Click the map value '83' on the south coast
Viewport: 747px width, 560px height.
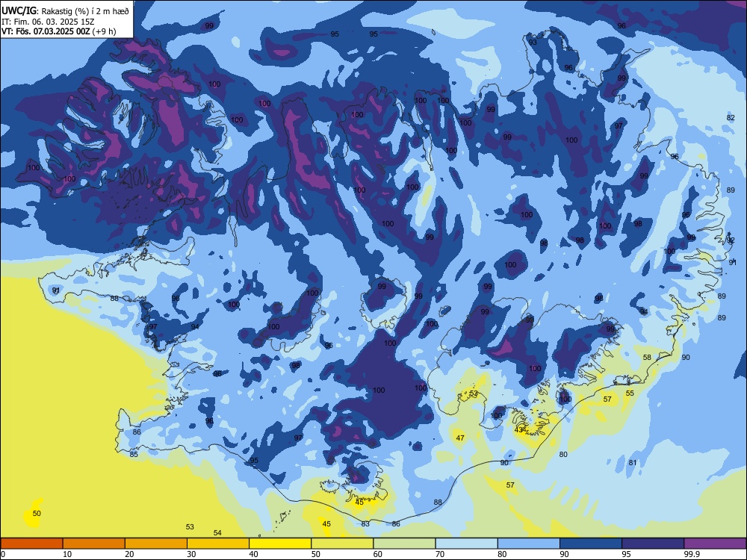[x=365, y=524]
